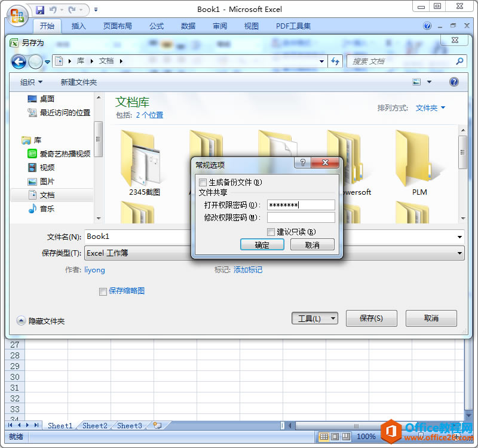This screenshot has height=448, width=478.
Task: Enable 建议只读 checkbox
Action: [271, 232]
